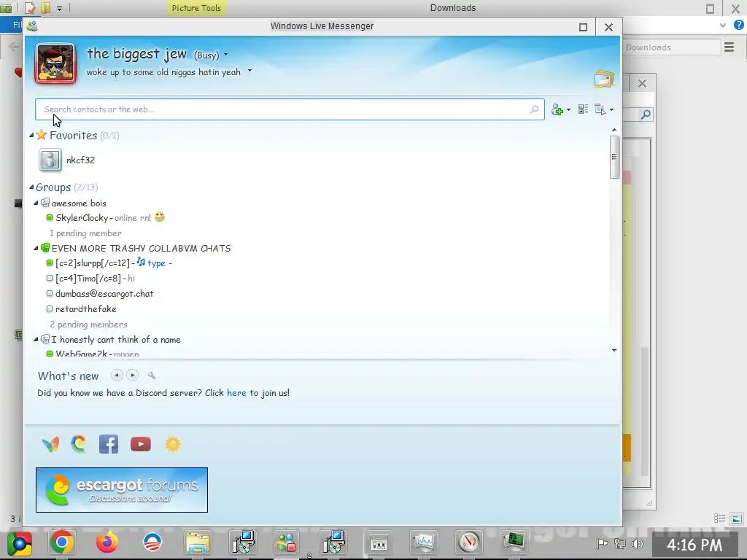Click 2 pending members text
Screen dimensions: 747x560
tap(88, 324)
